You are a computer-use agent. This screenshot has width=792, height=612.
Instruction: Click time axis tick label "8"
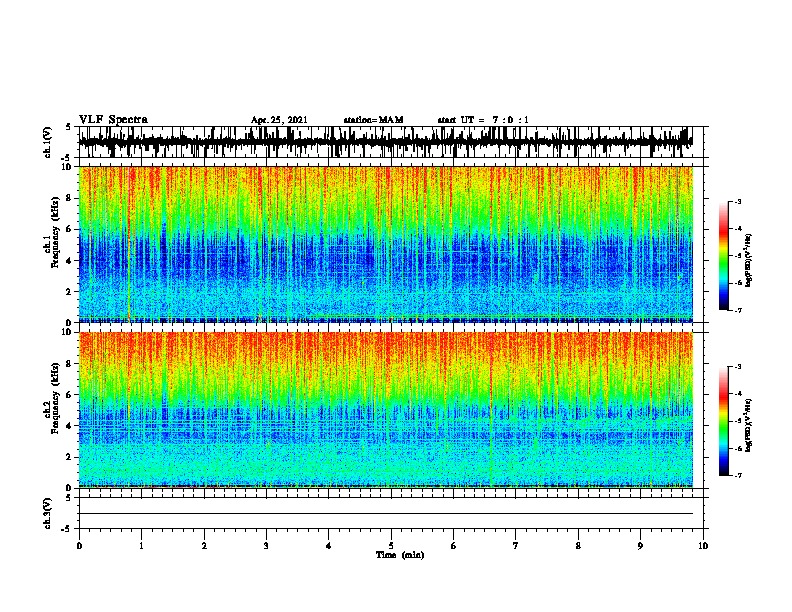[578, 546]
